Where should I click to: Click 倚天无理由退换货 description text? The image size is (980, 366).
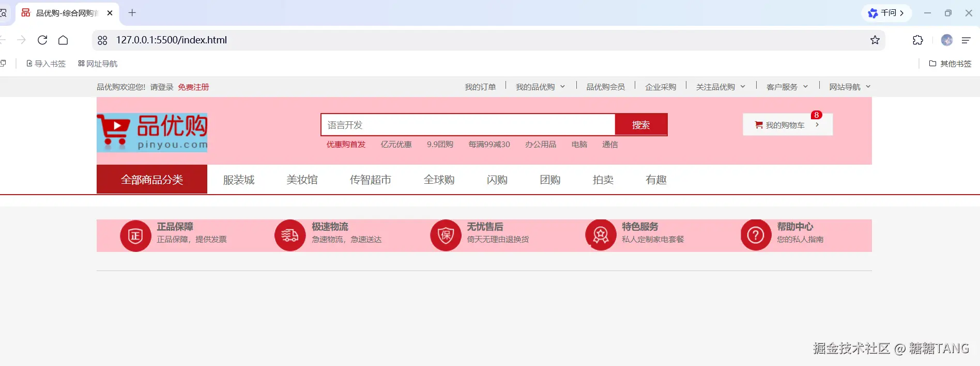click(498, 240)
